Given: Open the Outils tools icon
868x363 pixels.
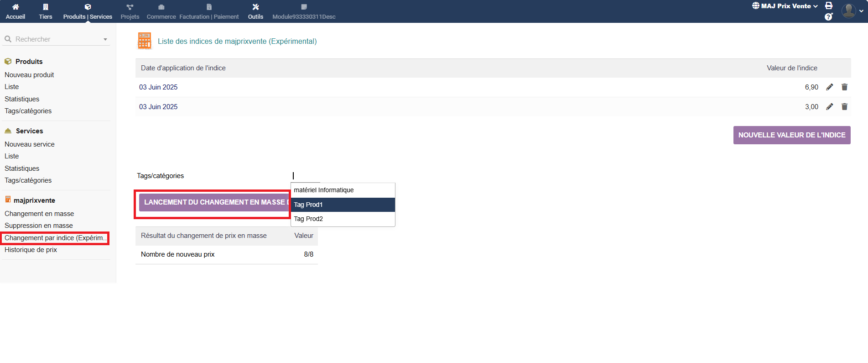Looking at the screenshot, I should click(255, 7).
